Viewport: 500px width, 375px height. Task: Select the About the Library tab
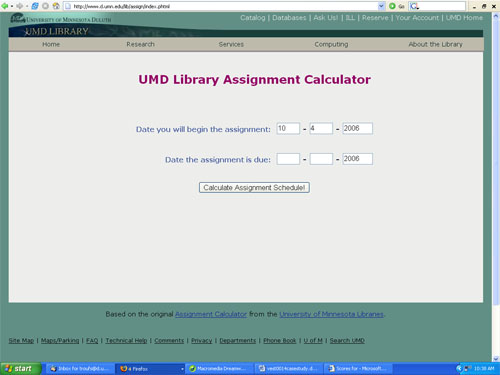pyautogui.click(x=435, y=44)
